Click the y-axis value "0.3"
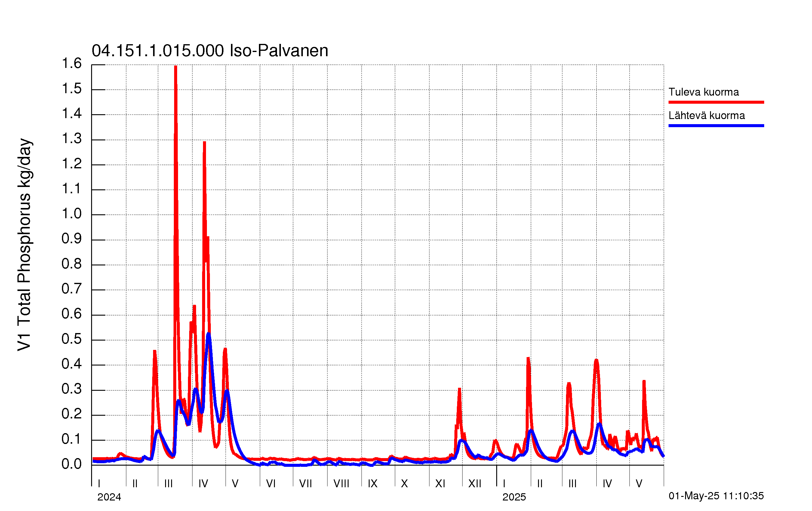The image size is (812, 511). click(x=72, y=389)
